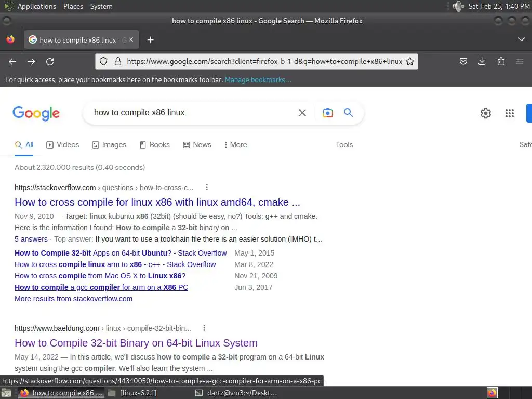Submit search with magnifier icon

click(348, 112)
